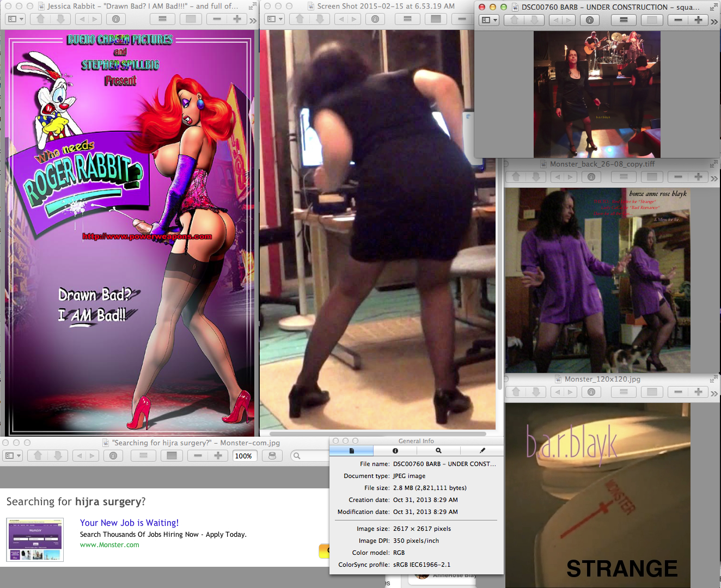
Task: Open the Inspector in the DSC00760 BARB window
Action: tap(590, 20)
